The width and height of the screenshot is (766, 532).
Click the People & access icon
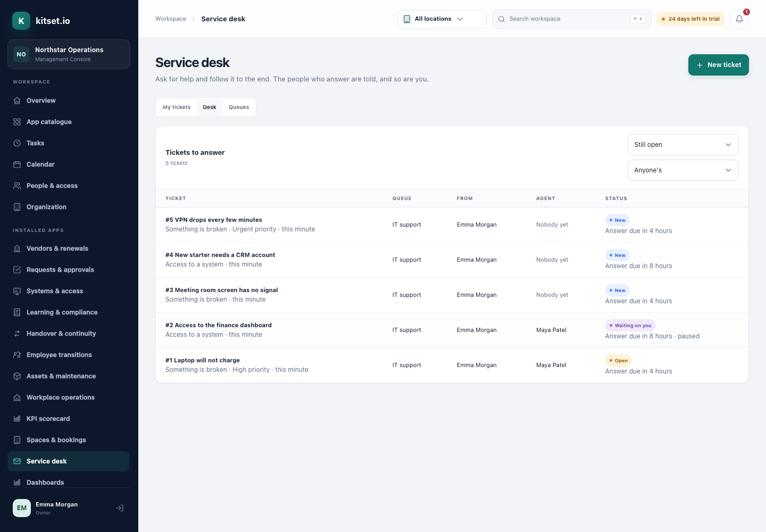pos(17,186)
